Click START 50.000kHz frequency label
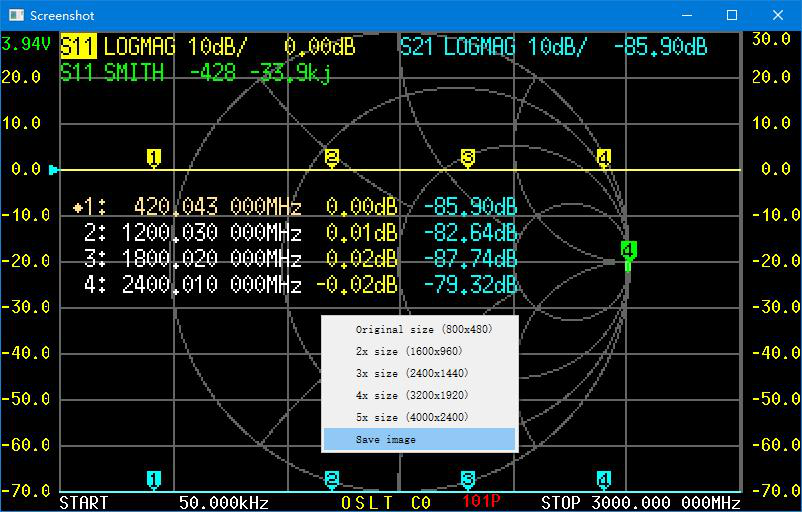 click(164, 502)
